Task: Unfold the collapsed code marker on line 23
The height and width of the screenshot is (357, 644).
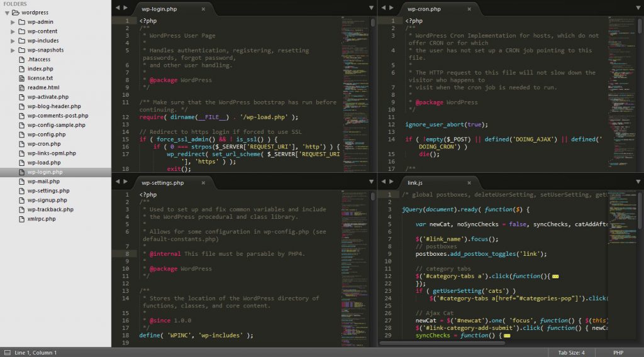Action: 555,277
